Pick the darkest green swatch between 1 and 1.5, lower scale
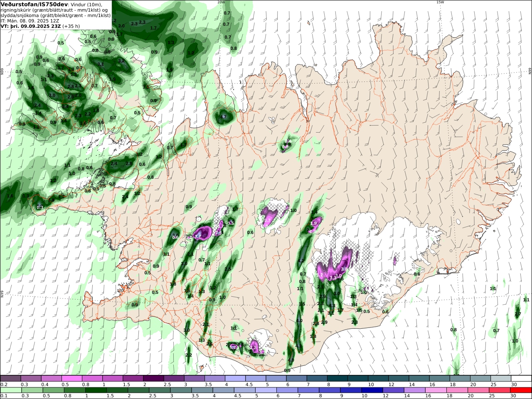Viewport: 532px width, 399px height. [96, 390]
